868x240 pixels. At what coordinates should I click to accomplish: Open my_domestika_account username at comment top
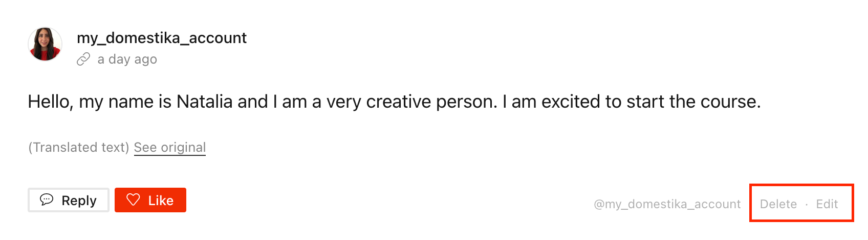pos(162,38)
